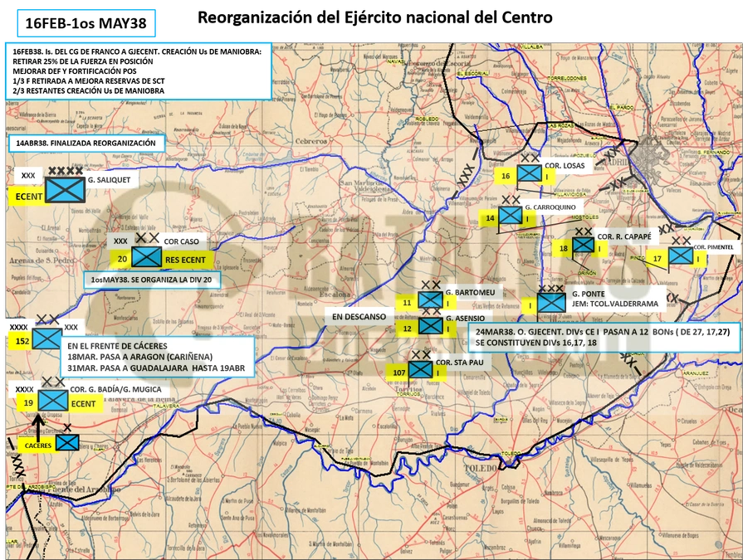This screenshot has width=743, height=560.
Task: Click the small CACERES brigade symbol
Action: tap(67, 442)
